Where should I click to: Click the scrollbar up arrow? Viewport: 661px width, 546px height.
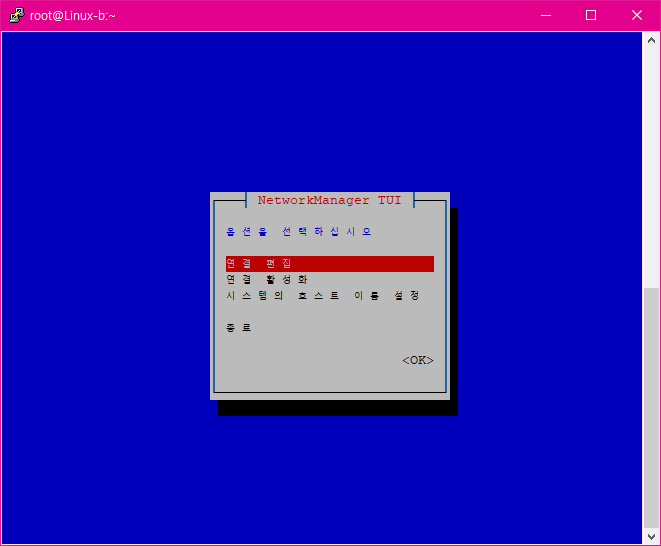click(651, 40)
